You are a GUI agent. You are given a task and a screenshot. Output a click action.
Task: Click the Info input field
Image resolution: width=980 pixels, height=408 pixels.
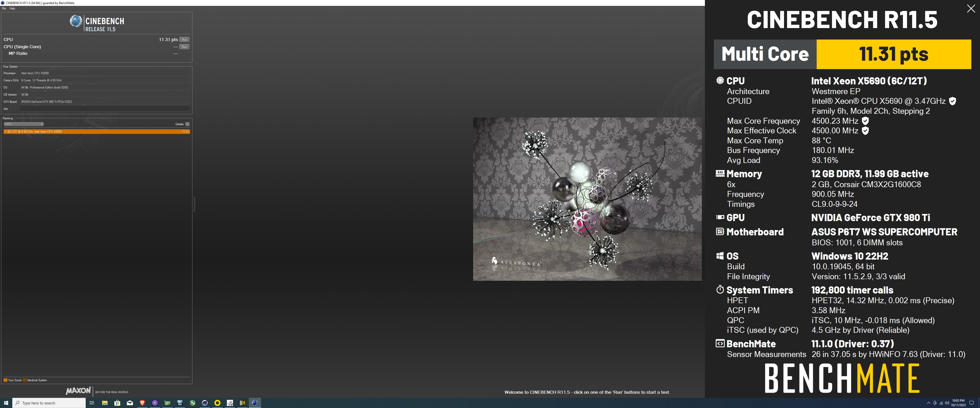pyautogui.click(x=105, y=109)
